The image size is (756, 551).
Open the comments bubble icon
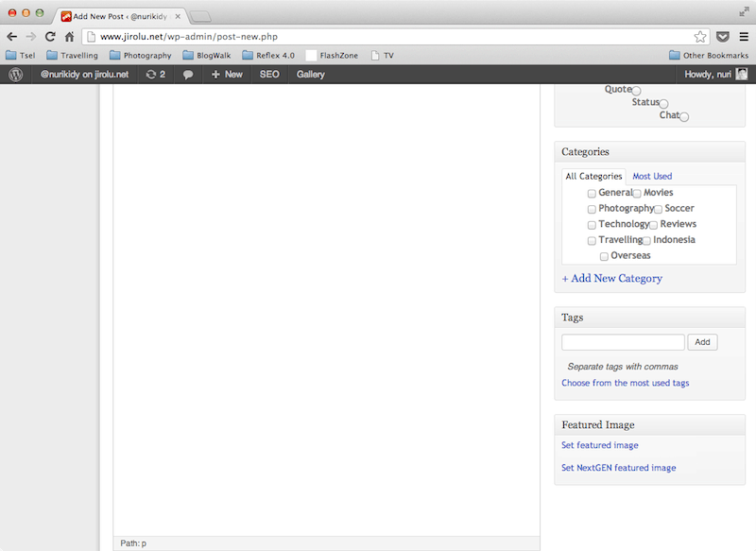pyautogui.click(x=188, y=75)
